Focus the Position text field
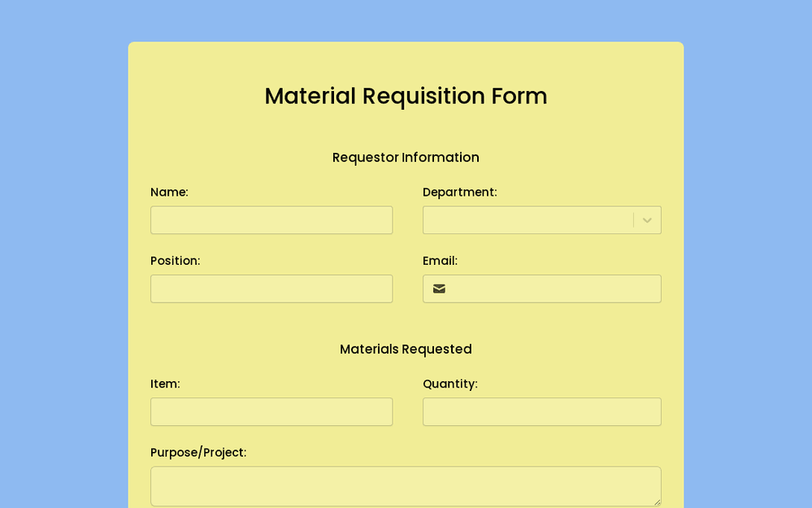Viewport: 812px width, 508px height. 271,289
